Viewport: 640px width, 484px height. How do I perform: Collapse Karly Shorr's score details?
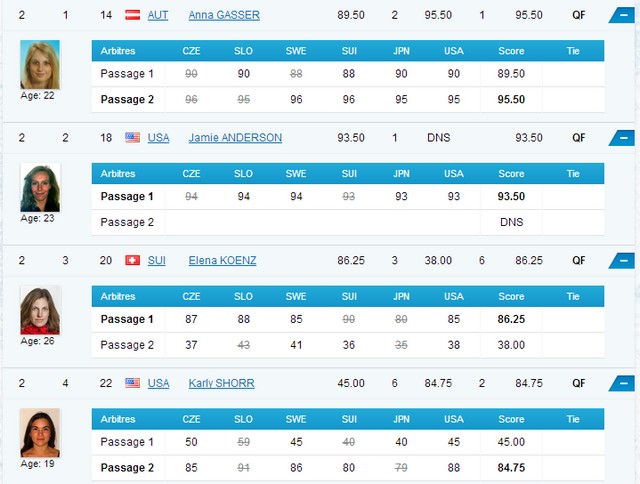coord(623,383)
